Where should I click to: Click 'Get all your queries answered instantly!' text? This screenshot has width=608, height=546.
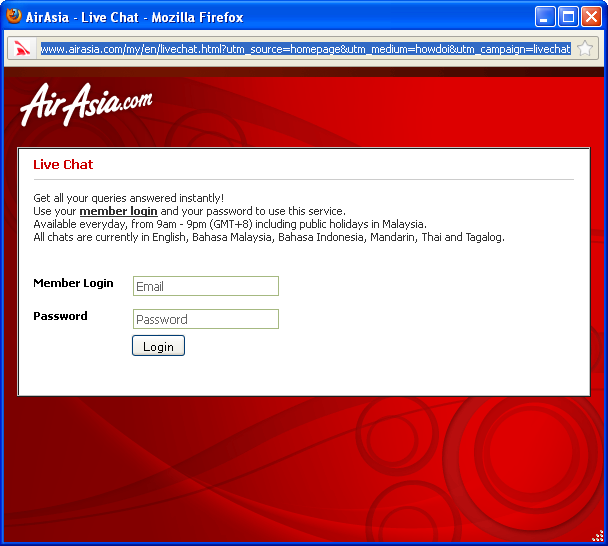[x=129, y=198]
